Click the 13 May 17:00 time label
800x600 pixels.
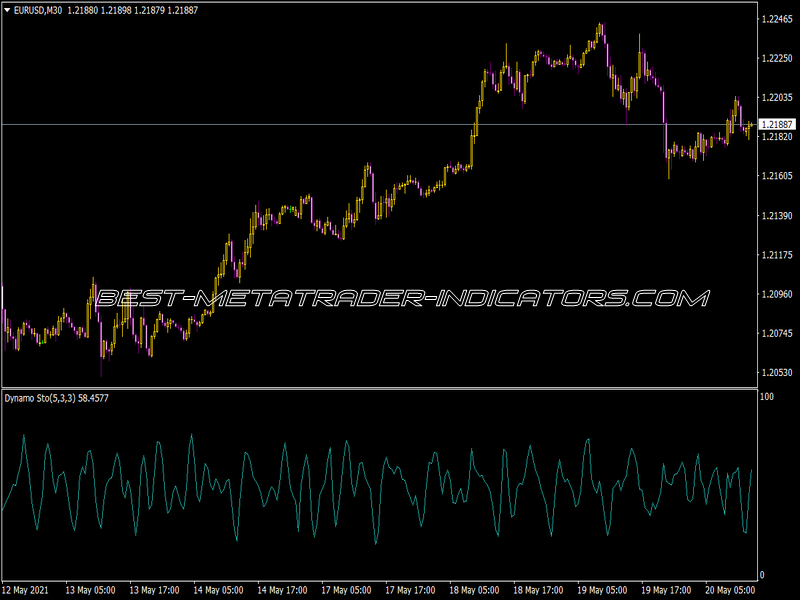[x=154, y=590]
